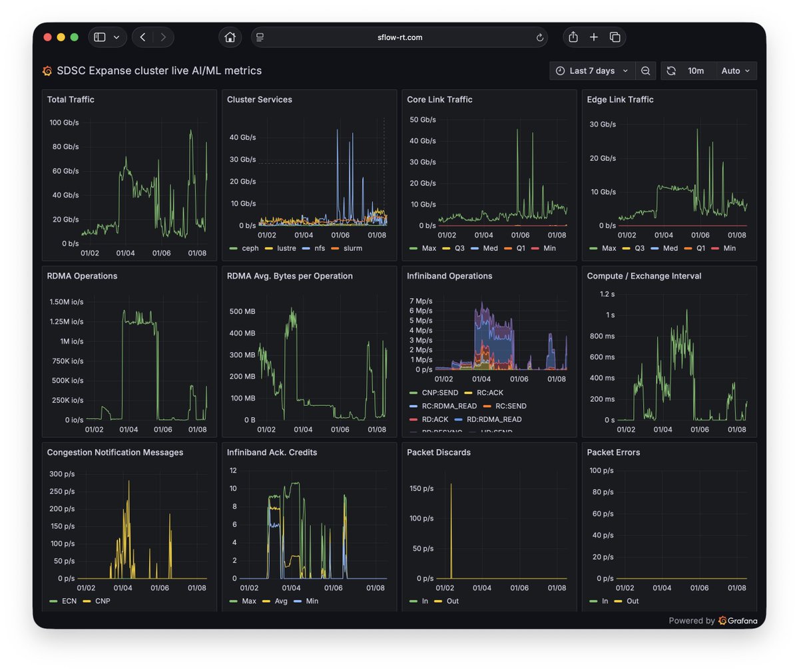
Task: Open the page reader icon in address bar
Action: [260, 37]
